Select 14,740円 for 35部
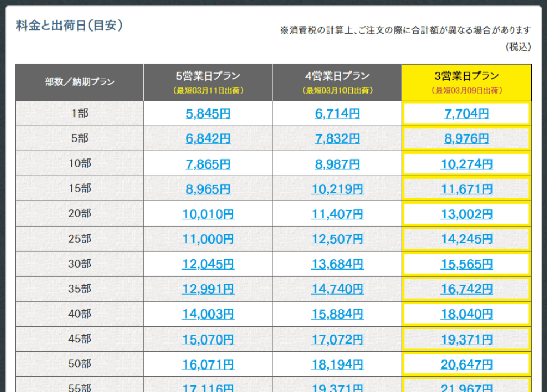This screenshot has width=547, height=392. (x=337, y=289)
